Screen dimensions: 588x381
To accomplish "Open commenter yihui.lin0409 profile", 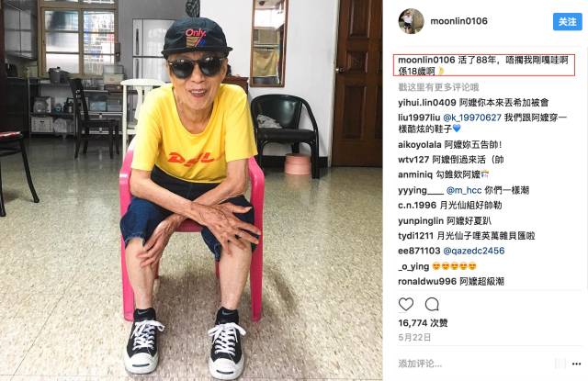I will pos(427,103).
